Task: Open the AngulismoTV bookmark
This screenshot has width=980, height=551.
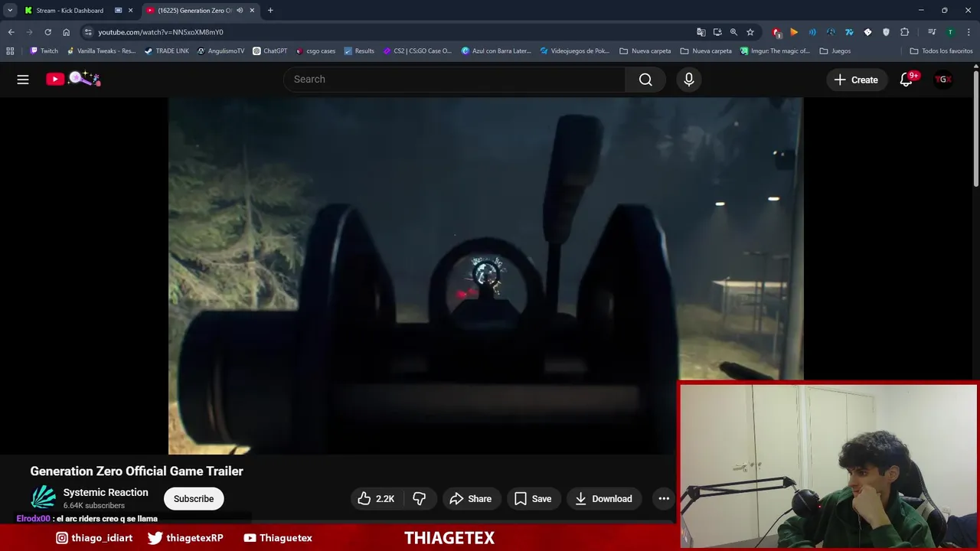Action: point(220,51)
